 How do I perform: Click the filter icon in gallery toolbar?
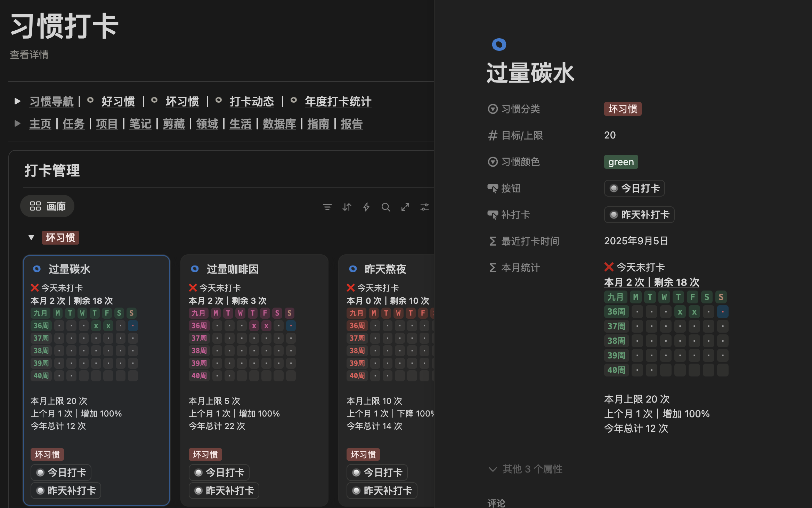coord(327,207)
